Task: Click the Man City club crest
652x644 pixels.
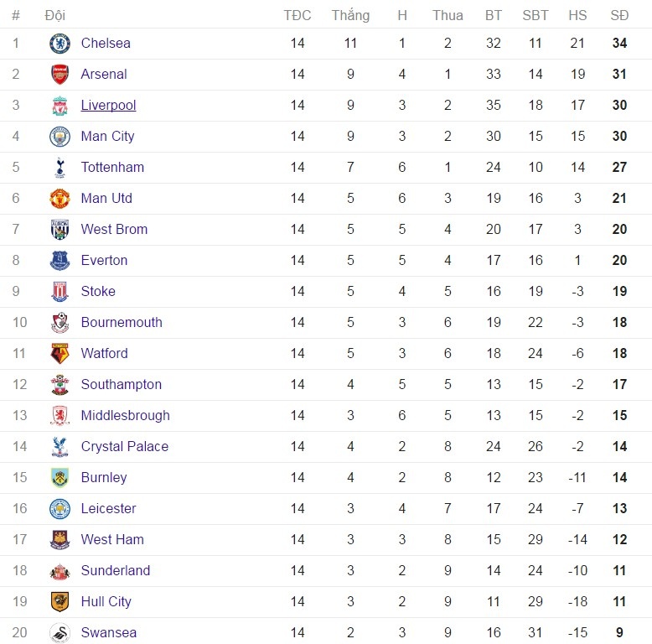Action: point(60,137)
